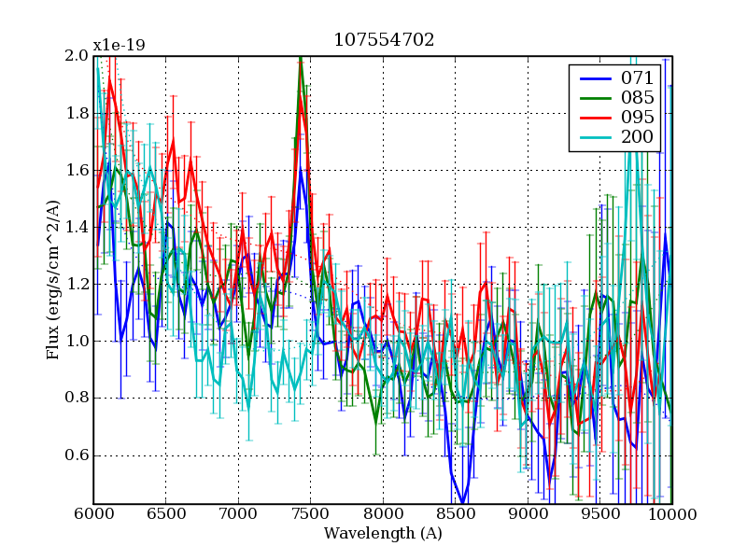747x560 pixels.
Task: Click the 0.6 y-axis tick label
Action: coord(75,455)
